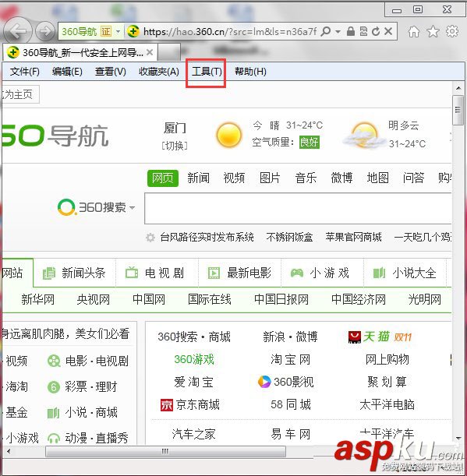Click the vertical scrollbar down arrow
467x476 pixels.
pyautogui.click(x=458, y=438)
